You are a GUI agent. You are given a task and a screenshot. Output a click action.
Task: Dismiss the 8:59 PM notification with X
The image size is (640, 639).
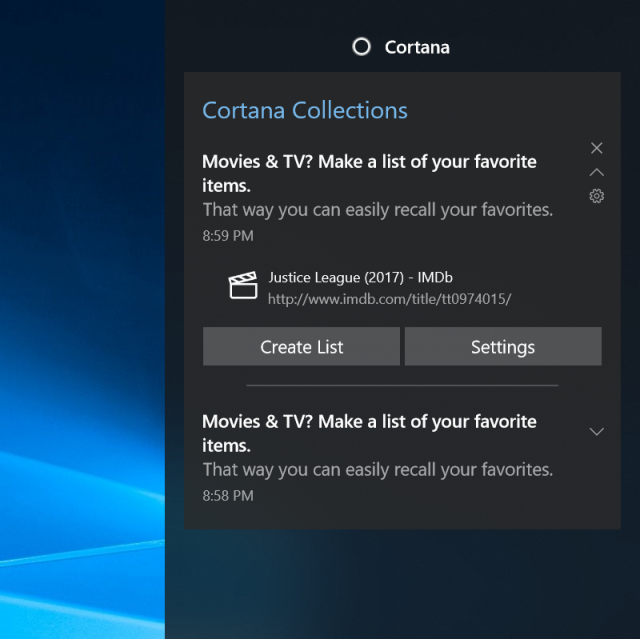tap(597, 148)
